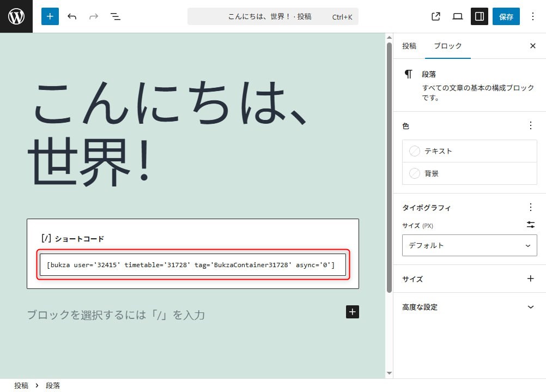Toggle the settings sidebar panel
The height and width of the screenshot is (392, 546).
pos(480,16)
